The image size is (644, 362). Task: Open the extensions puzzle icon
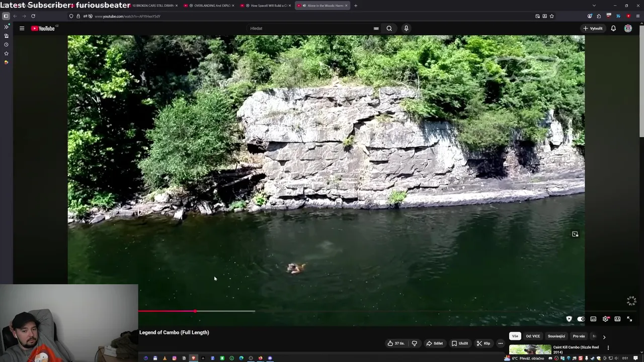tap(599, 16)
